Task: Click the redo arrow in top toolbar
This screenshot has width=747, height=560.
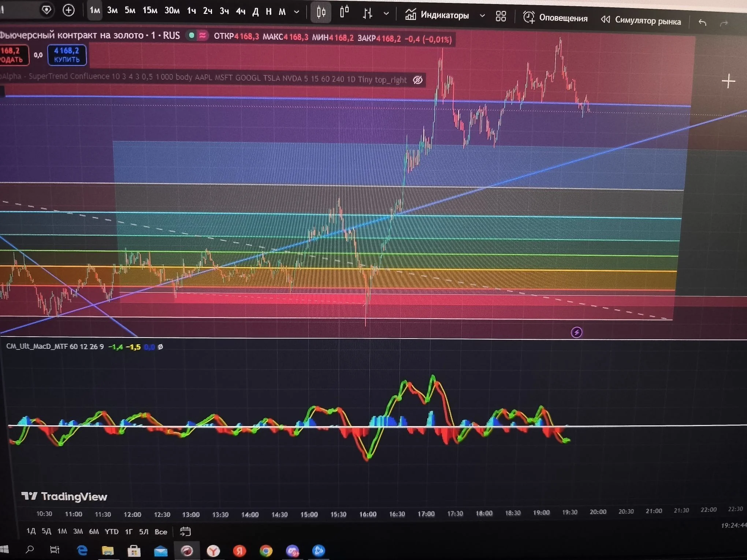Action: click(724, 24)
